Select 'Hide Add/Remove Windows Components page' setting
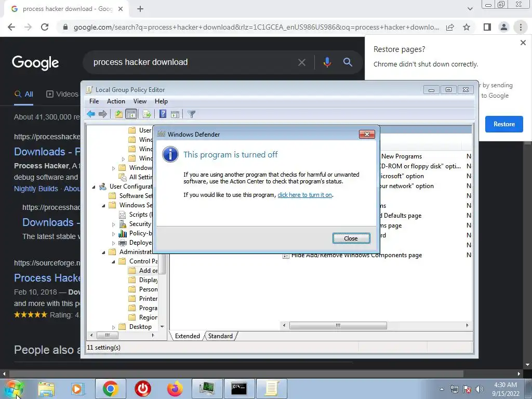 [x=353, y=255]
